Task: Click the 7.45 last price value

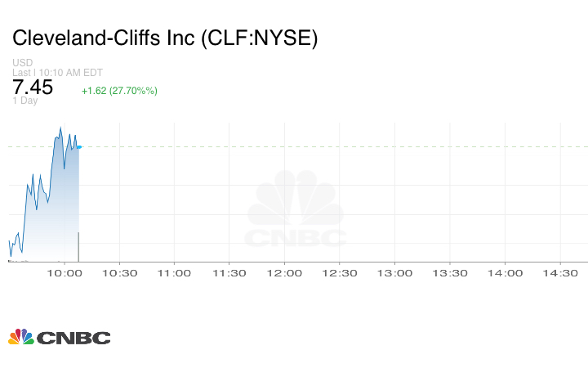Action: click(x=33, y=88)
